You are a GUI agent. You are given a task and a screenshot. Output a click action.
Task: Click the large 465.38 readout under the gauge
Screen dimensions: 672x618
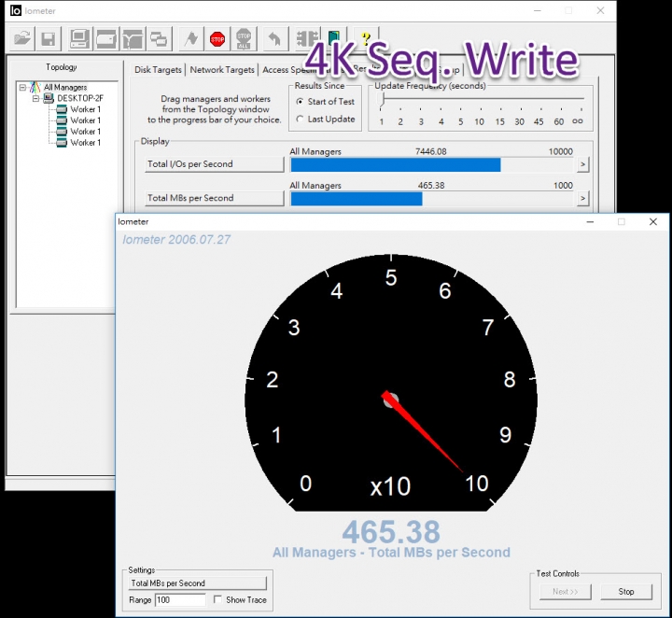point(391,532)
